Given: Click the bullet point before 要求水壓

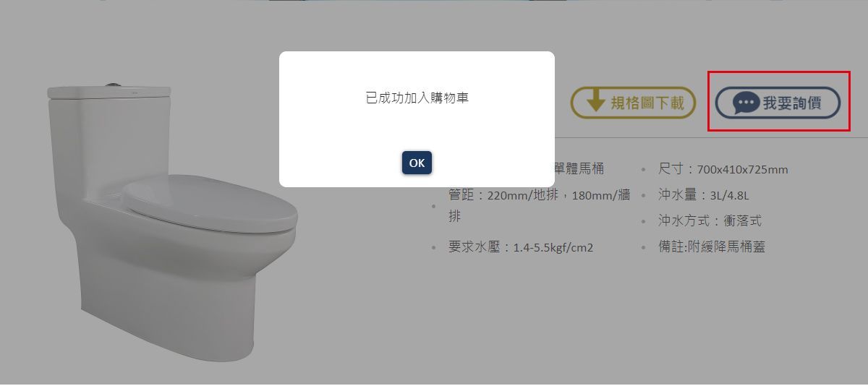Looking at the screenshot, I should click(x=433, y=248).
